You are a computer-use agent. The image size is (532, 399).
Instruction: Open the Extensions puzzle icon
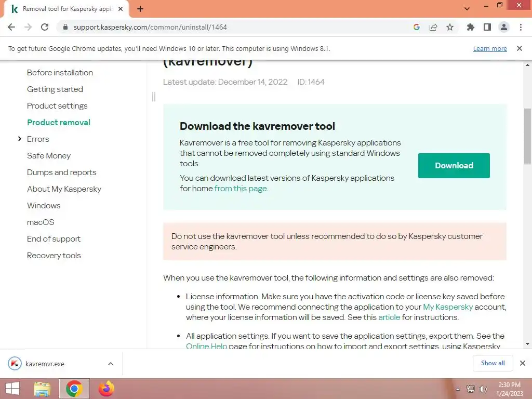coord(471,27)
